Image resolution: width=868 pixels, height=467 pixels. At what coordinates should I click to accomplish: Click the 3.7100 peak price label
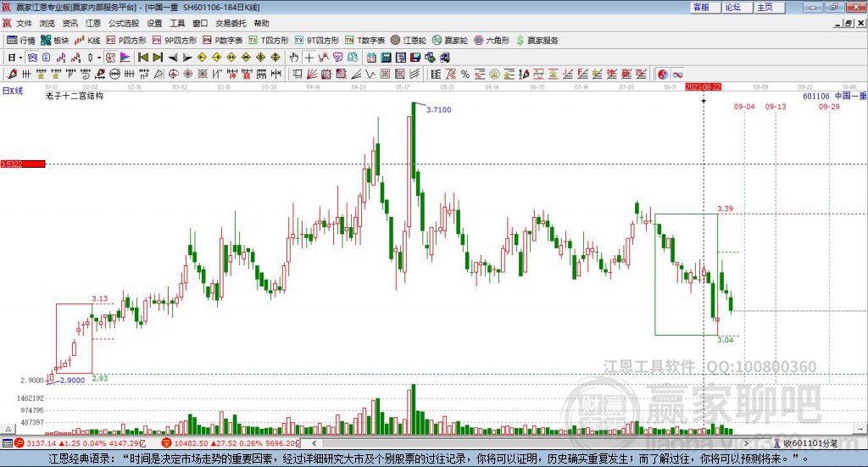pos(438,109)
